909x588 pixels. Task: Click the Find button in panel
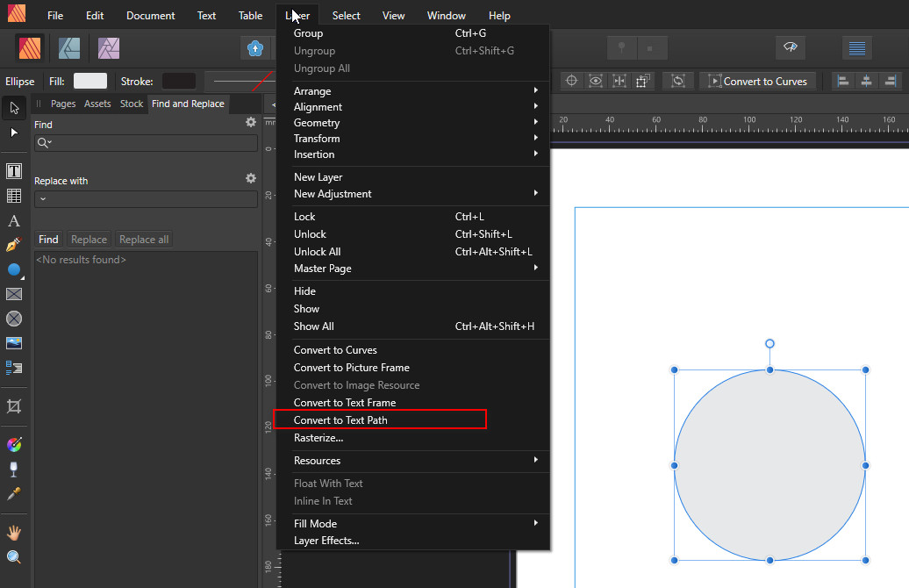(x=48, y=240)
